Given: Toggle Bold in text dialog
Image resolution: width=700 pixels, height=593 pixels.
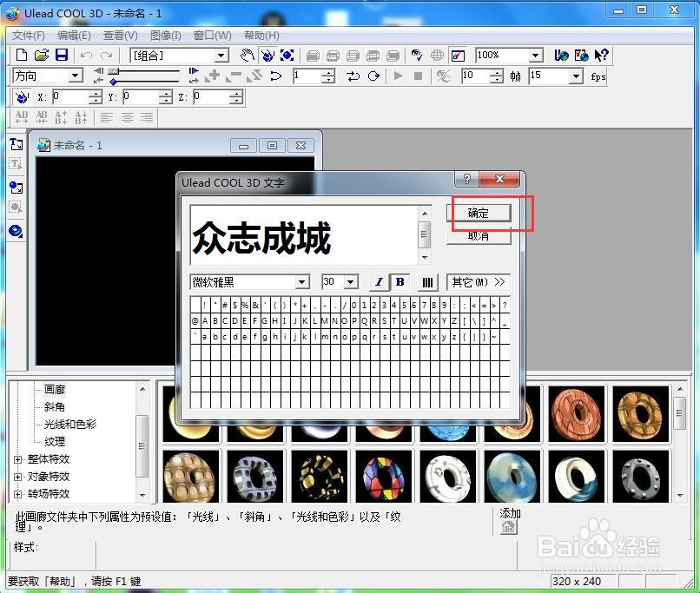Looking at the screenshot, I should click(x=400, y=282).
